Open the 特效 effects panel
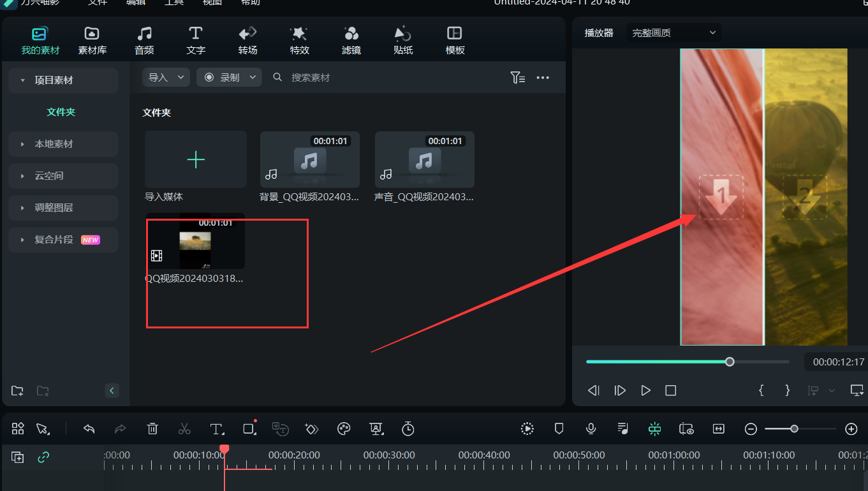 click(x=299, y=40)
